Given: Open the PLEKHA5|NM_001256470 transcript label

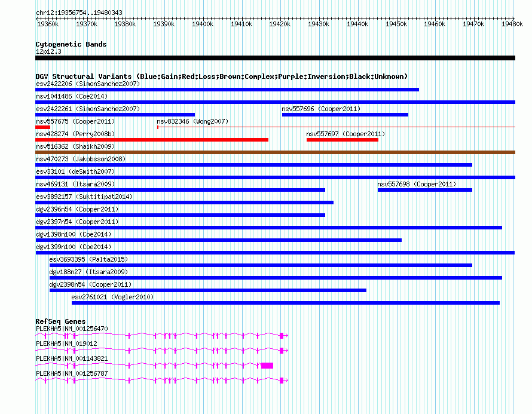Looking at the screenshot, I should pyautogui.click(x=72, y=329).
